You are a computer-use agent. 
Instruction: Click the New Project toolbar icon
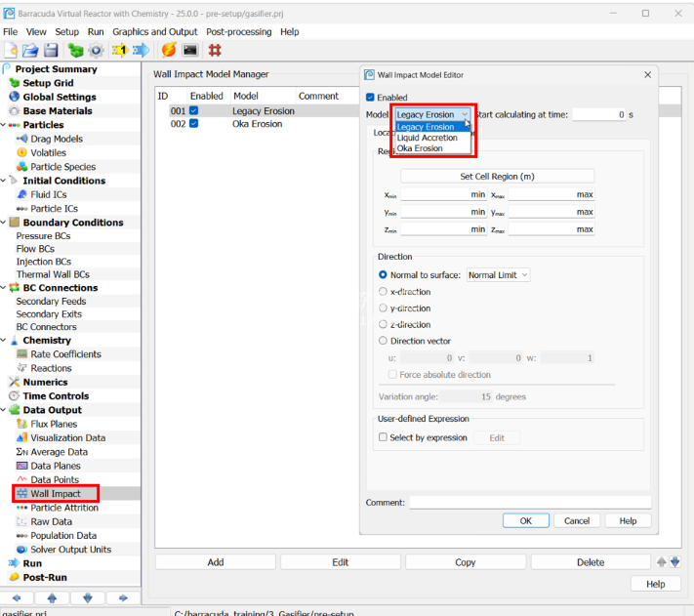[x=11, y=50]
